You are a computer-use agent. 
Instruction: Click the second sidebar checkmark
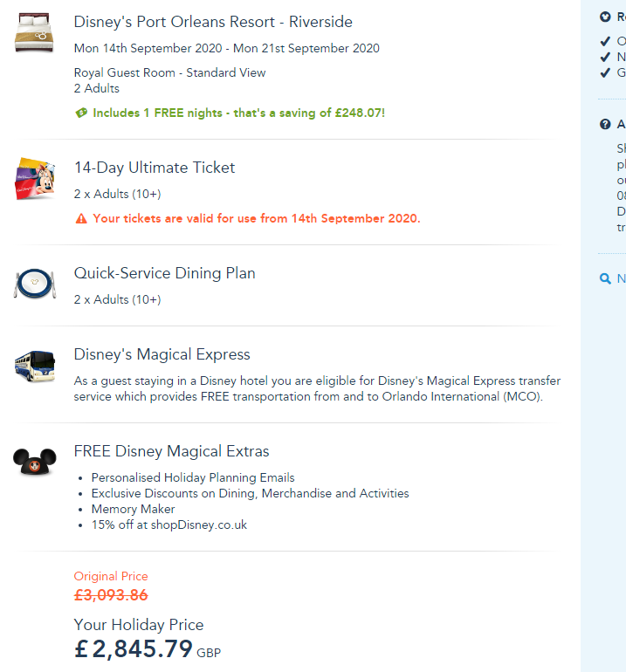click(605, 57)
